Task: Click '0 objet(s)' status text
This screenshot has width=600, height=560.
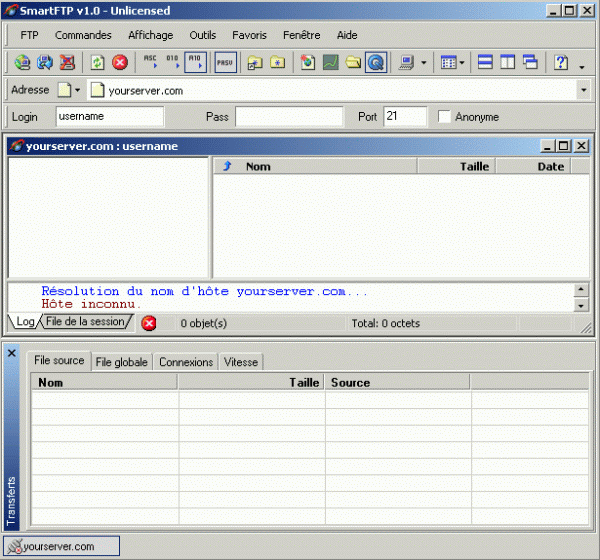Action: [204, 323]
